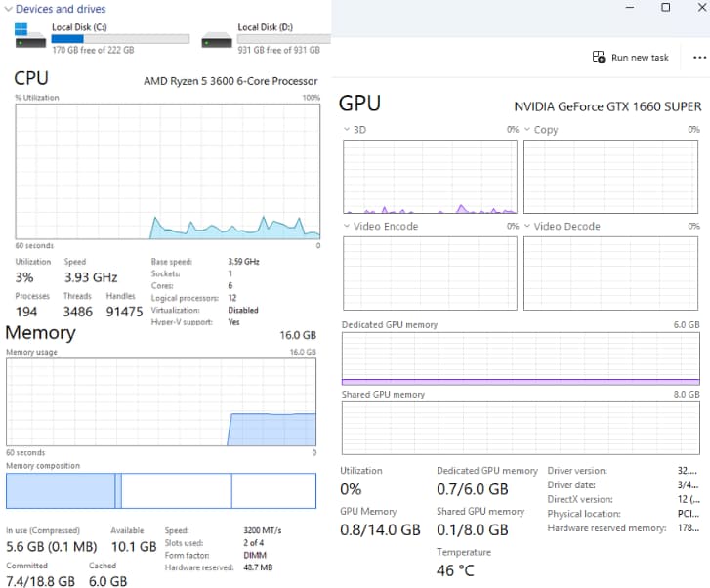Click '0.1/8.0 GB' shared GPU memory value
This screenshot has height=588, width=710.
(473, 529)
